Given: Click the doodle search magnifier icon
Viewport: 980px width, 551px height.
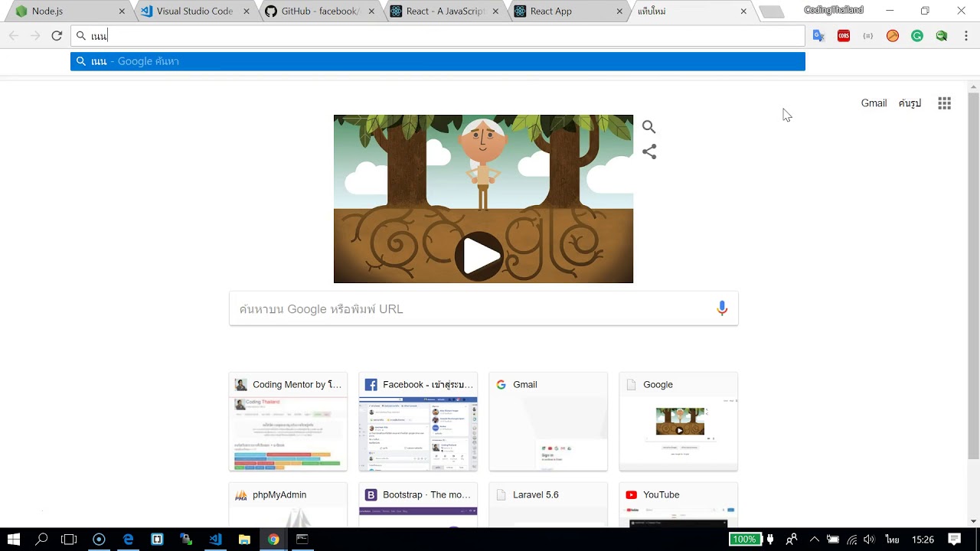Looking at the screenshot, I should click(649, 127).
